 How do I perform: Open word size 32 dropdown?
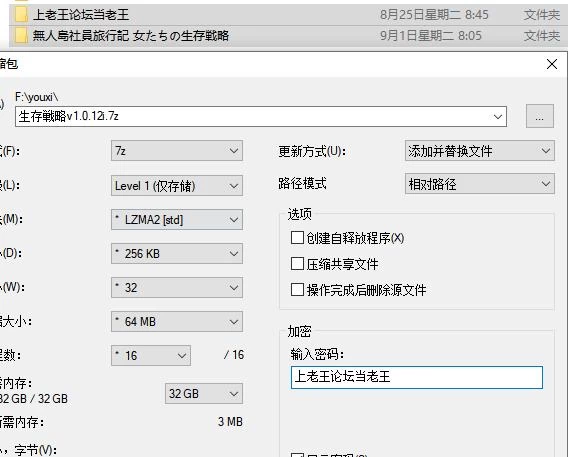click(x=177, y=288)
